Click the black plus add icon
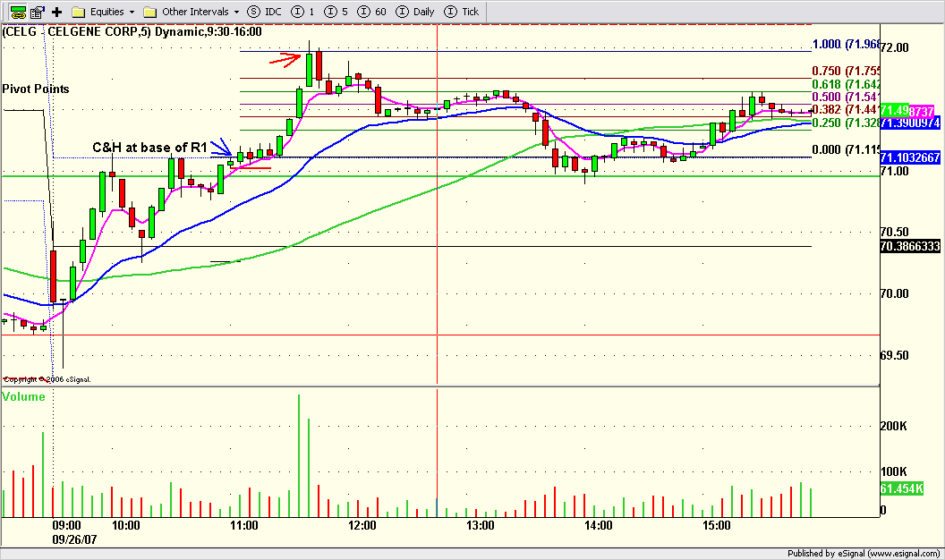The image size is (945, 560). point(57,12)
